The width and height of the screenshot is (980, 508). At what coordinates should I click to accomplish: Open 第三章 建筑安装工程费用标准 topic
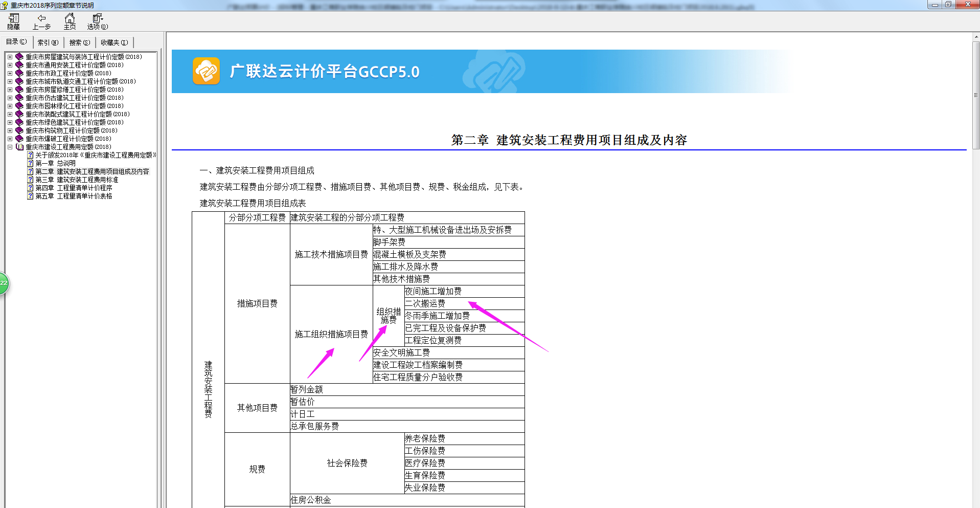click(x=77, y=180)
